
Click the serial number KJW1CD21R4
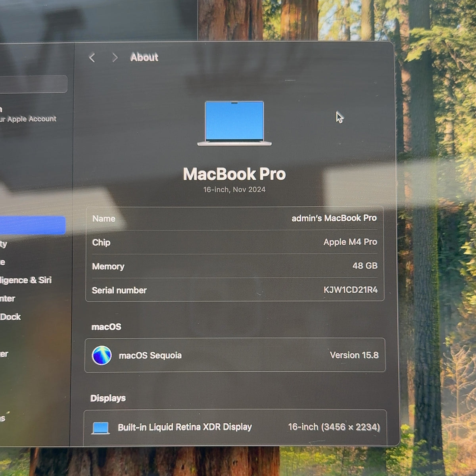pos(351,290)
